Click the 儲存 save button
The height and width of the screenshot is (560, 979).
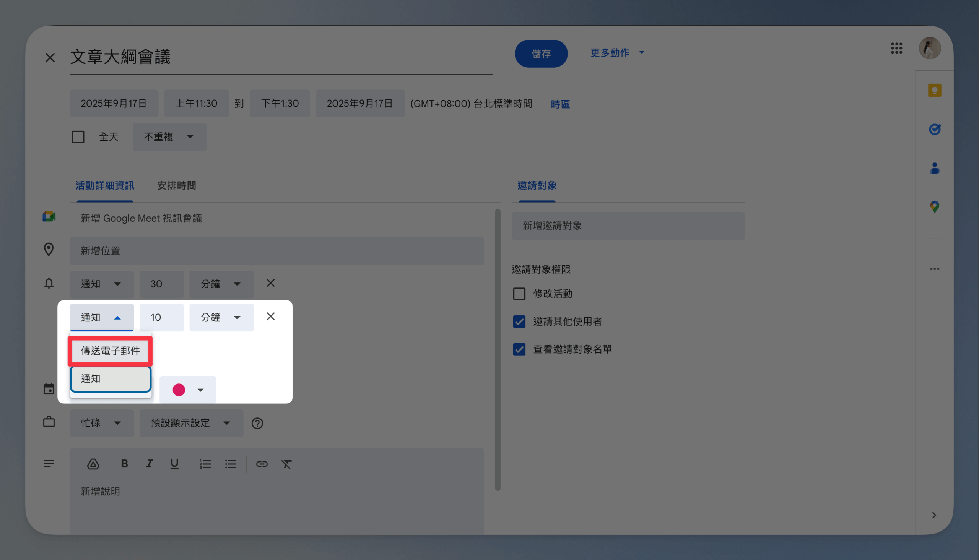(x=540, y=54)
